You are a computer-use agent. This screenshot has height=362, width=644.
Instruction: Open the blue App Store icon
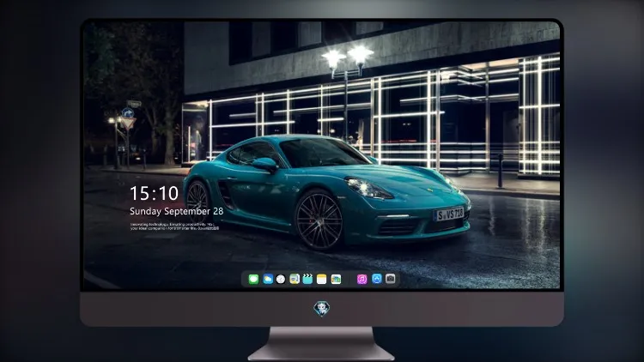pyautogui.click(x=377, y=279)
